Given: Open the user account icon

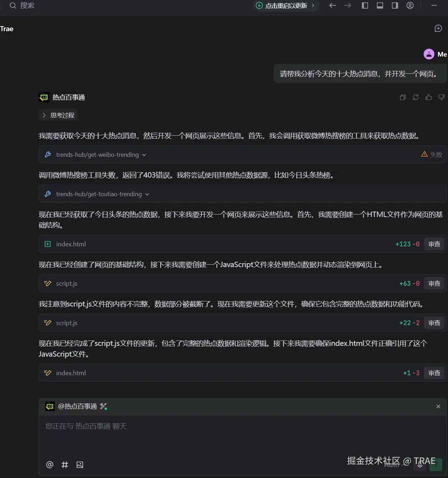Looking at the screenshot, I should click(x=410, y=5).
